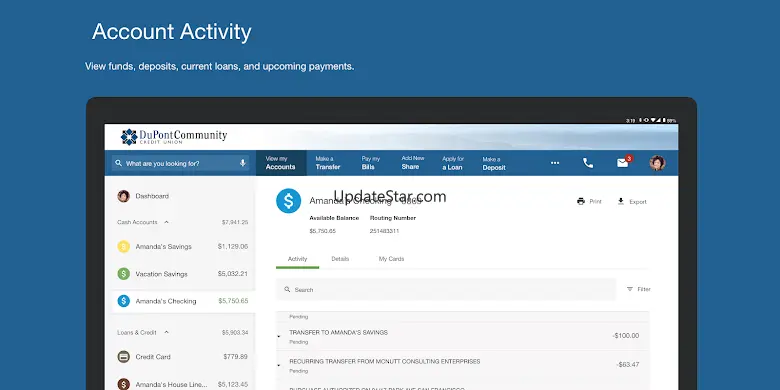Open the Filter icon beside search

[630, 289]
